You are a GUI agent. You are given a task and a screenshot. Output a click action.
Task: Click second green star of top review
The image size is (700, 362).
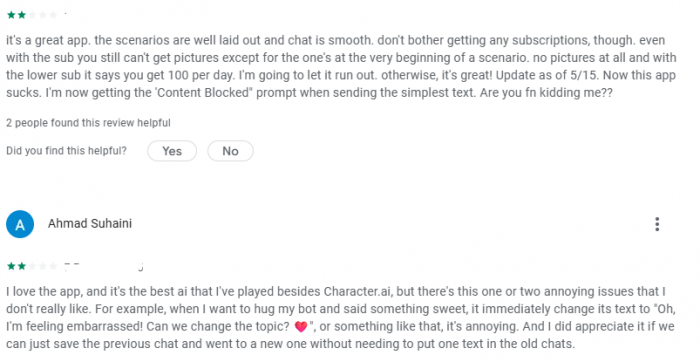pos(21,15)
